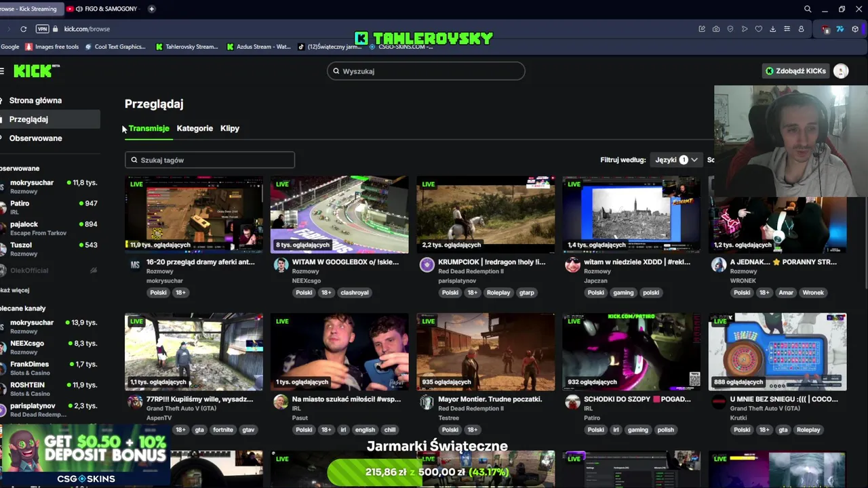Open the browser tab search magnifier icon
Image resolution: width=868 pixels, height=488 pixels.
[808, 9]
